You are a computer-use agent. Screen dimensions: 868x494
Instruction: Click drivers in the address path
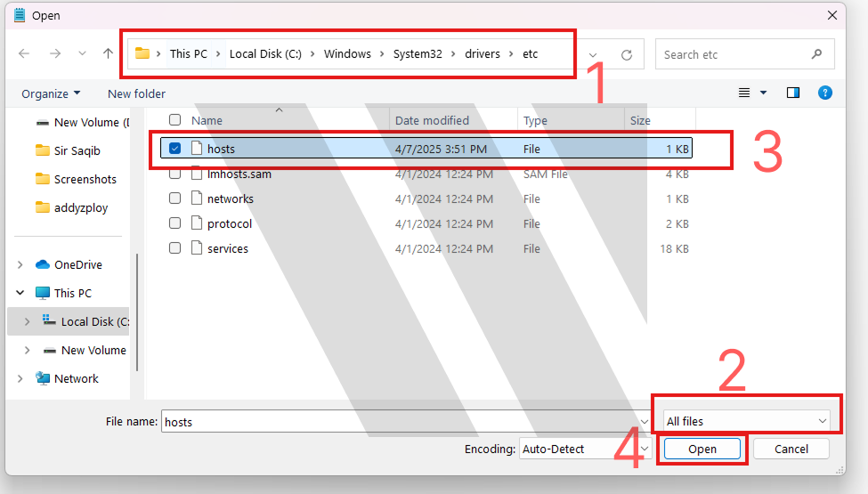click(x=483, y=53)
